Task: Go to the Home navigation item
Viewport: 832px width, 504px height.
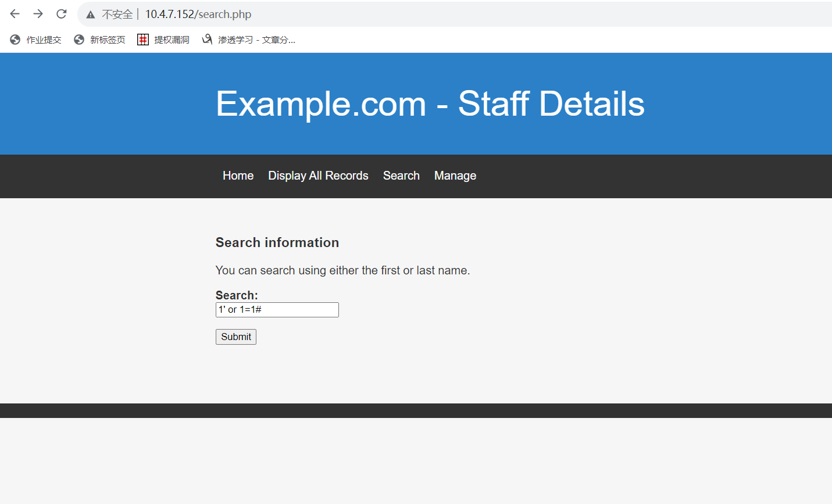Action: click(238, 176)
